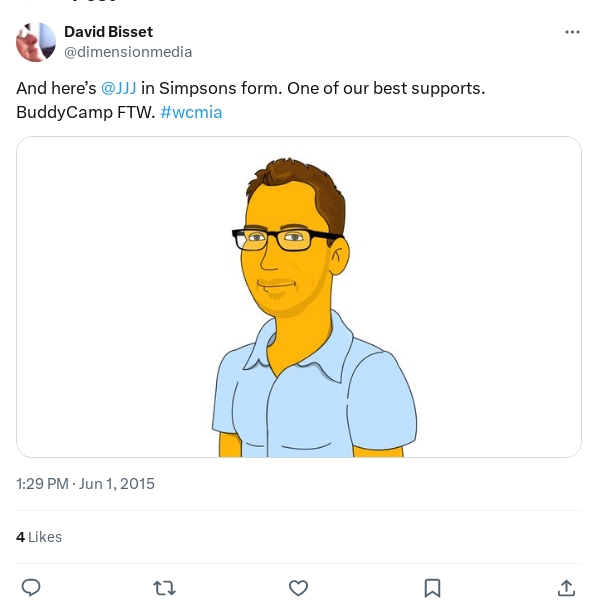Screen dimensions: 598x601
Task: Visit the @dimensionmedia handle
Action: click(x=128, y=52)
